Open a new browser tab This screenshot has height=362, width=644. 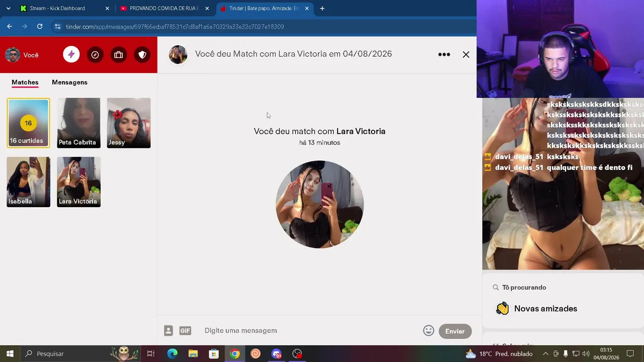point(322,8)
